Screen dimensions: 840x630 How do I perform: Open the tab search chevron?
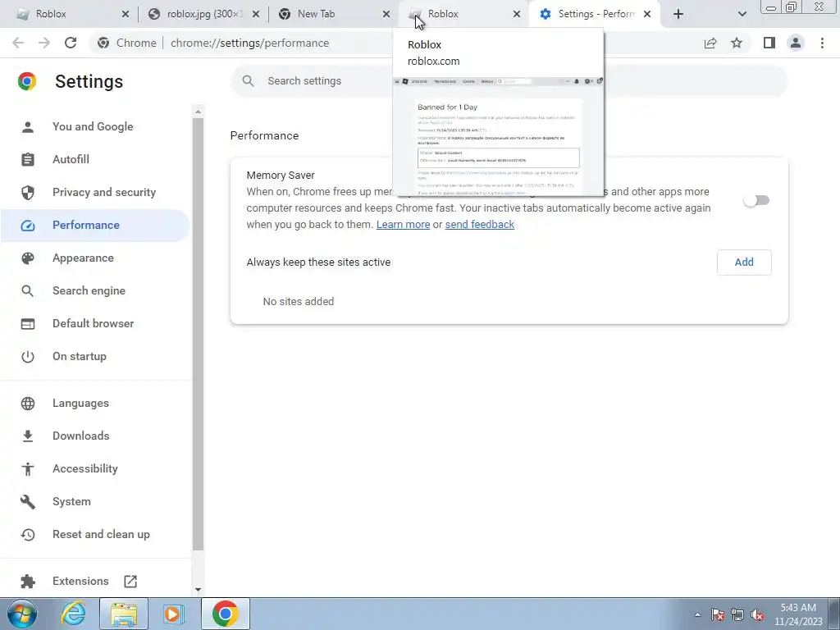(742, 14)
